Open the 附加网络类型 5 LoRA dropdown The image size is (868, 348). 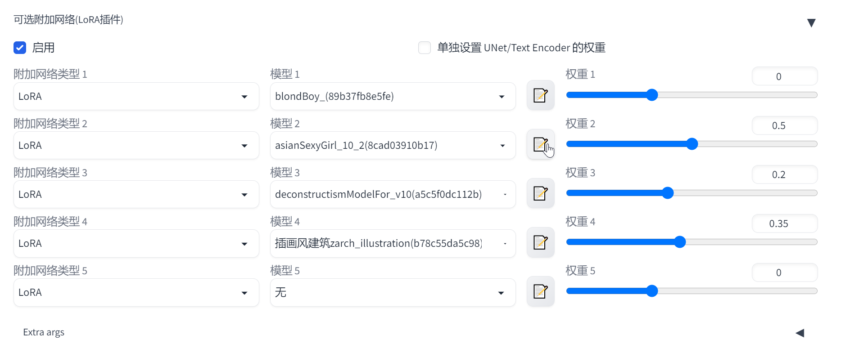pos(136,293)
